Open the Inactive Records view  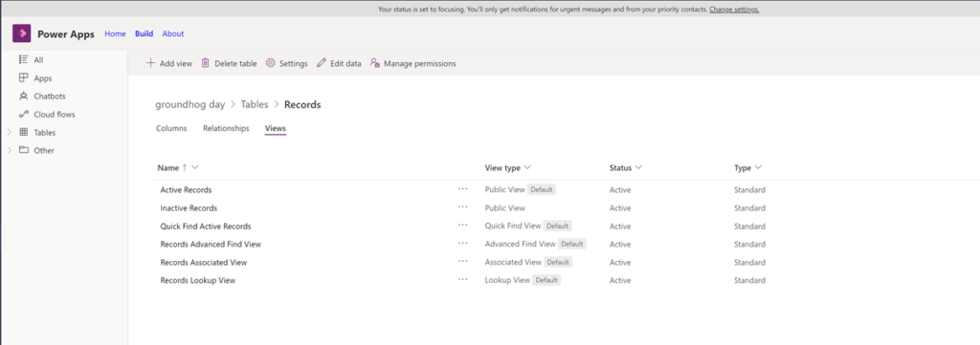point(189,207)
